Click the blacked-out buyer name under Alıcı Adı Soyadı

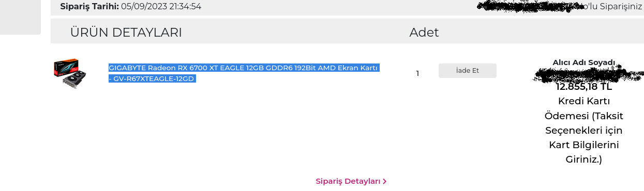pyautogui.click(x=587, y=75)
